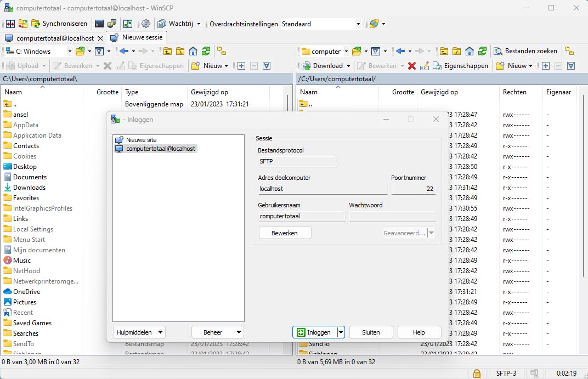This screenshot has width=588, height=379.
Task: Click the Open in PuTTY toolbar icon
Action: (112, 24)
